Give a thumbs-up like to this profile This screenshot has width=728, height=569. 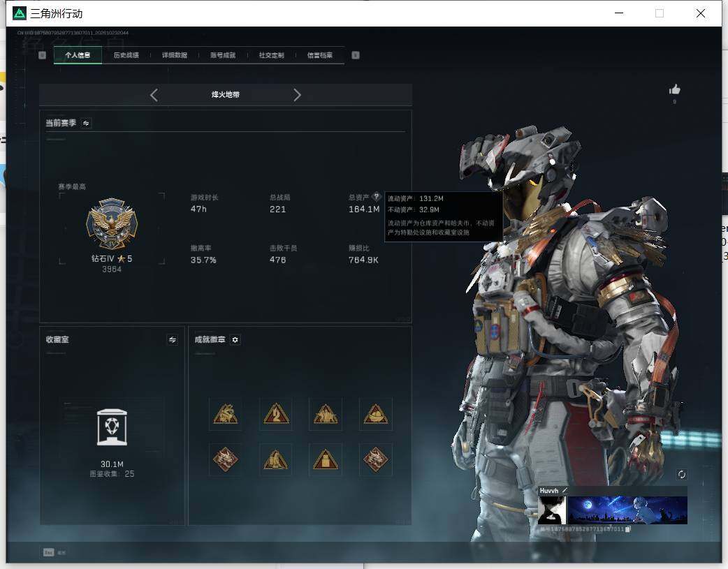click(x=675, y=89)
